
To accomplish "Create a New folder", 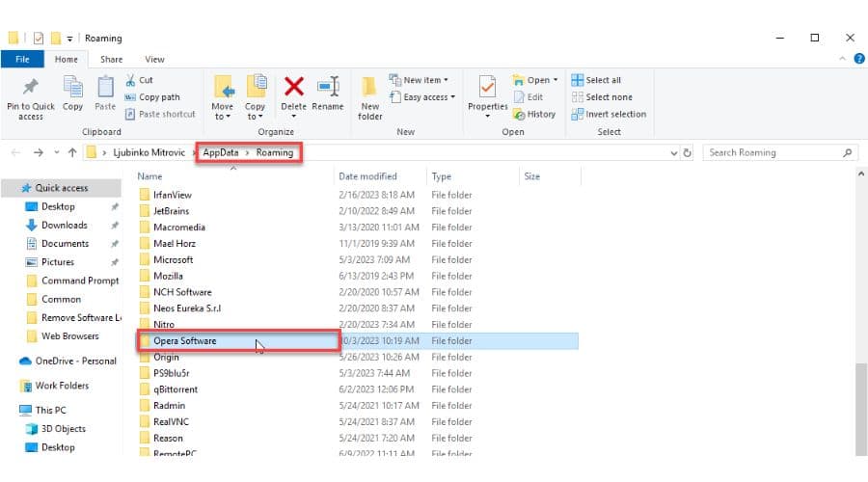I will pyautogui.click(x=369, y=96).
